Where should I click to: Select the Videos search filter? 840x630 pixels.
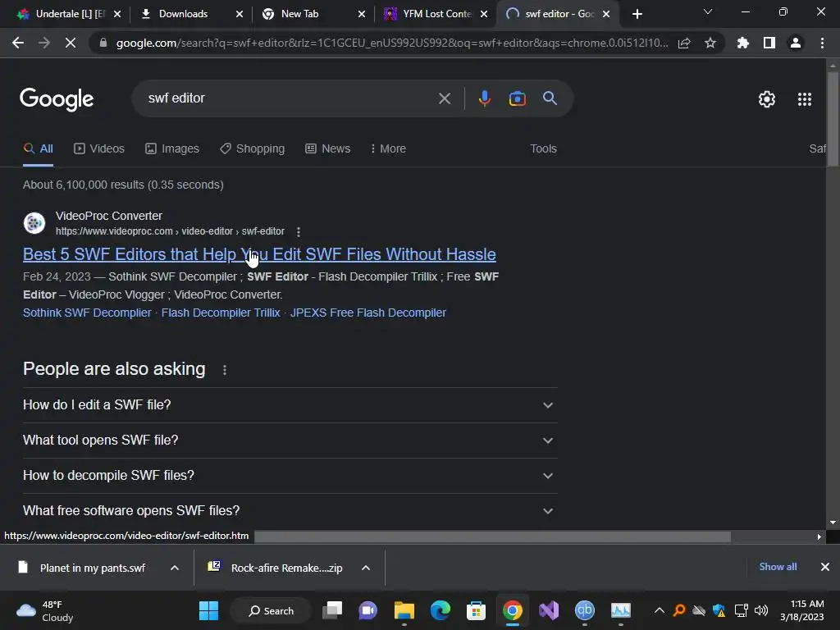click(99, 149)
